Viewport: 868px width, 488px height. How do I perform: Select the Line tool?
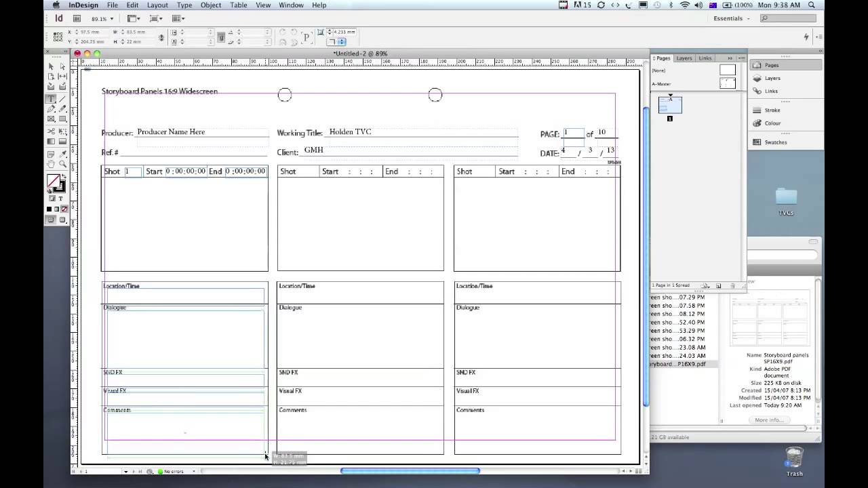tap(62, 99)
